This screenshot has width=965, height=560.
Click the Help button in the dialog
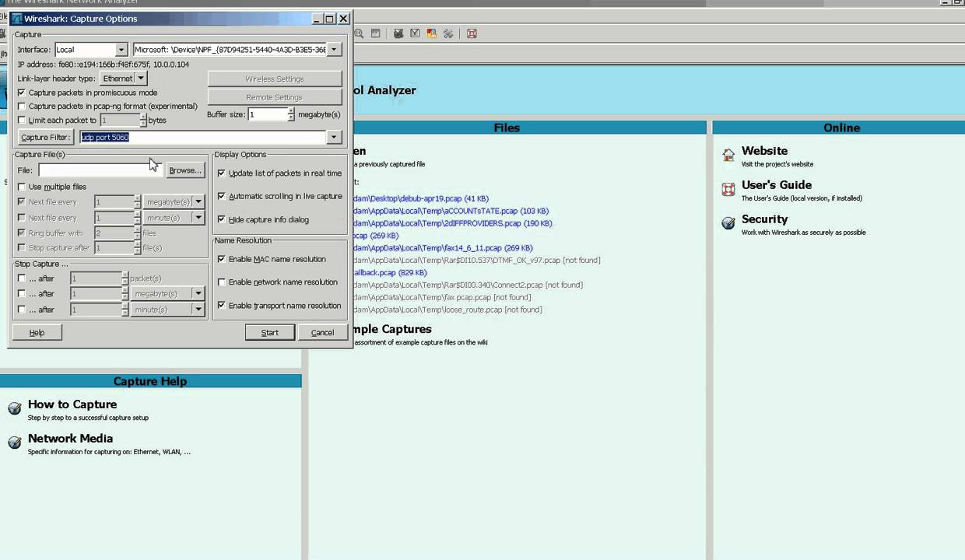(37, 333)
